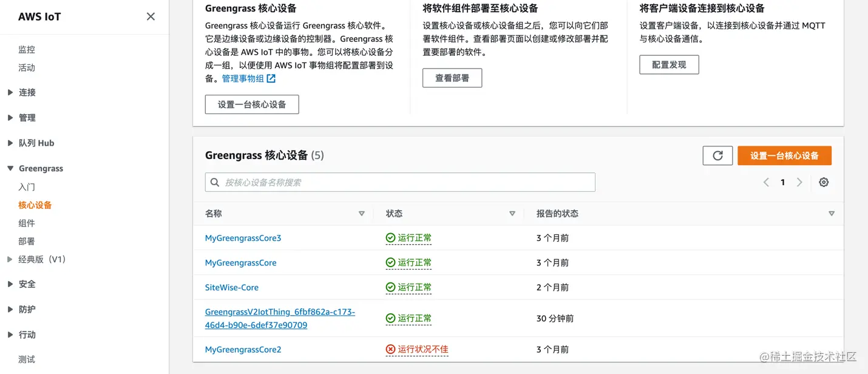
Task: Click the orange 设置一台核心设备 button
Action: 784,155
